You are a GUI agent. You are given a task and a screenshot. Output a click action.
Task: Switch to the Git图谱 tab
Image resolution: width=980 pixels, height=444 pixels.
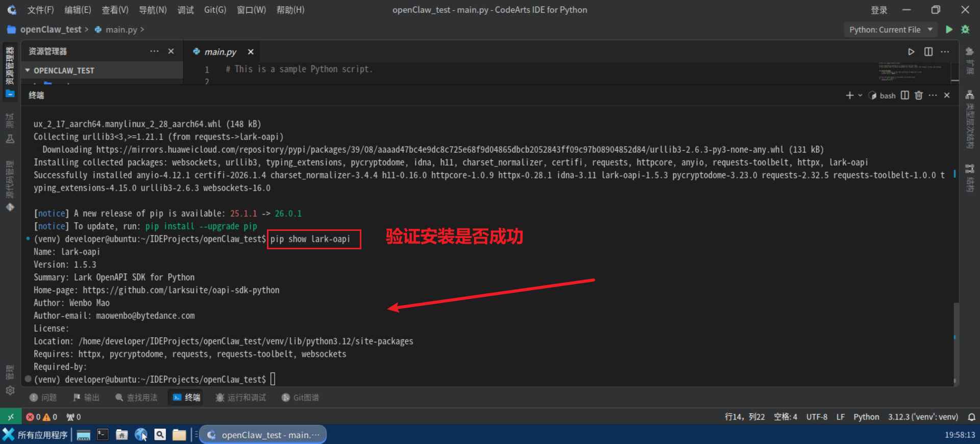[x=300, y=398]
